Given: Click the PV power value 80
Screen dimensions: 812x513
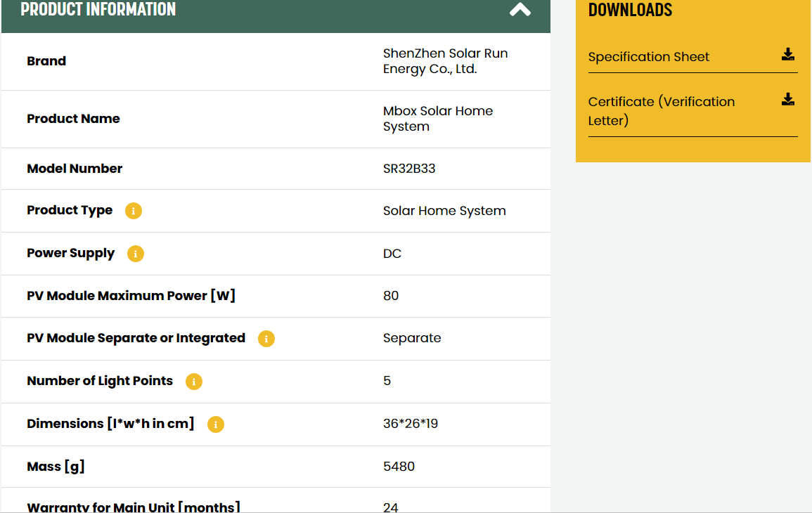Looking at the screenshot, I should tap(391, 296).
